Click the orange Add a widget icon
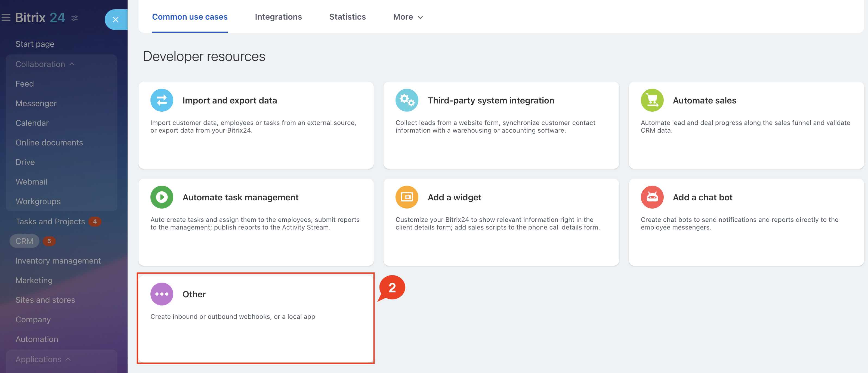The width and height of the screenshot is (868, 373). click(x=407, y=197)
